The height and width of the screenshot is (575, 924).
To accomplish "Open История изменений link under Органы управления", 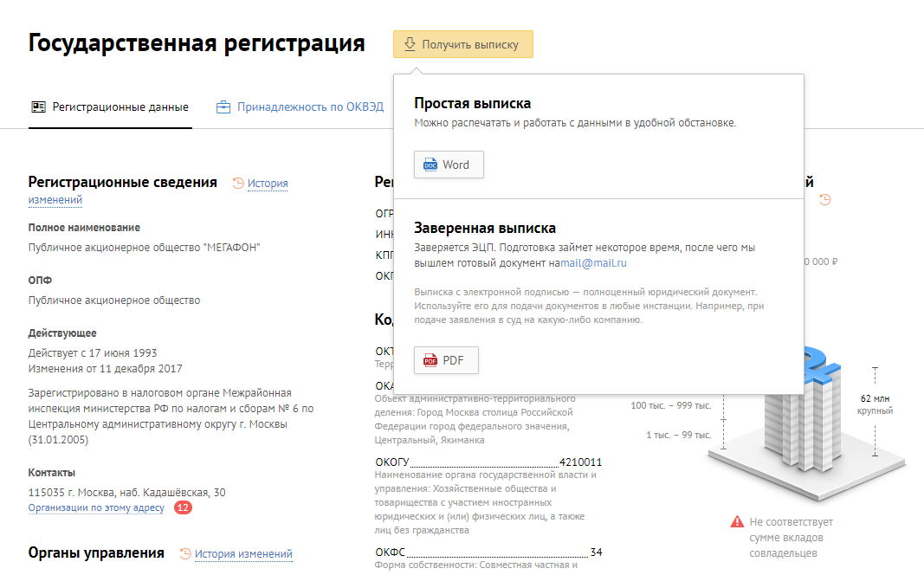I will point(243,554).
